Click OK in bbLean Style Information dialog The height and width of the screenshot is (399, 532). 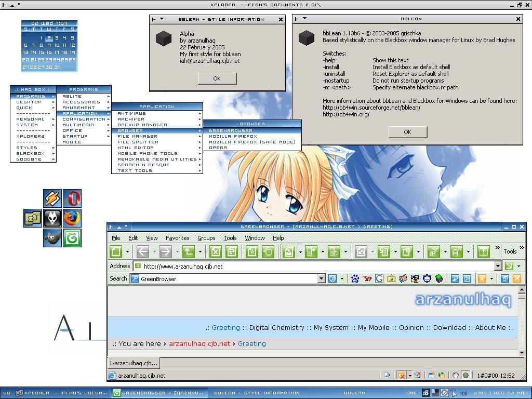[217, 78]
